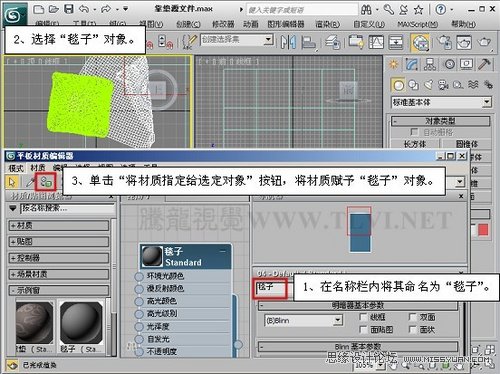The height and width of the screenshot is (374, 500).
Task: Open the 标准基本体 dropdown
Action: point(441,102)
